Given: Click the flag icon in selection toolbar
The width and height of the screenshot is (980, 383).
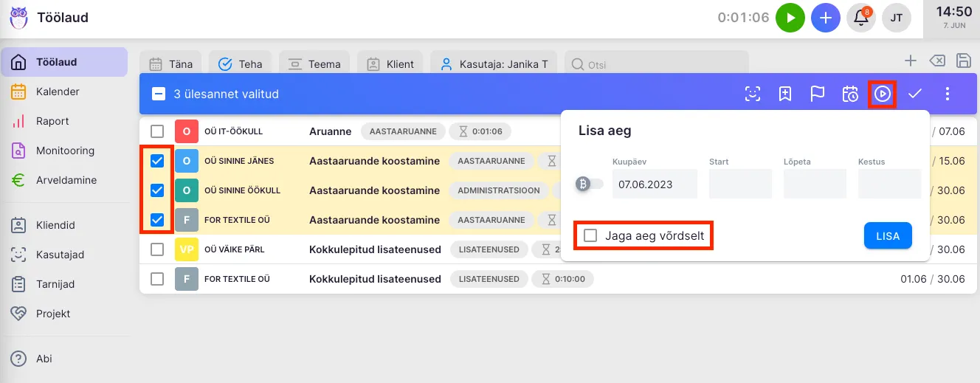Looking at the screenshot, I should click(x=818, y=94).
